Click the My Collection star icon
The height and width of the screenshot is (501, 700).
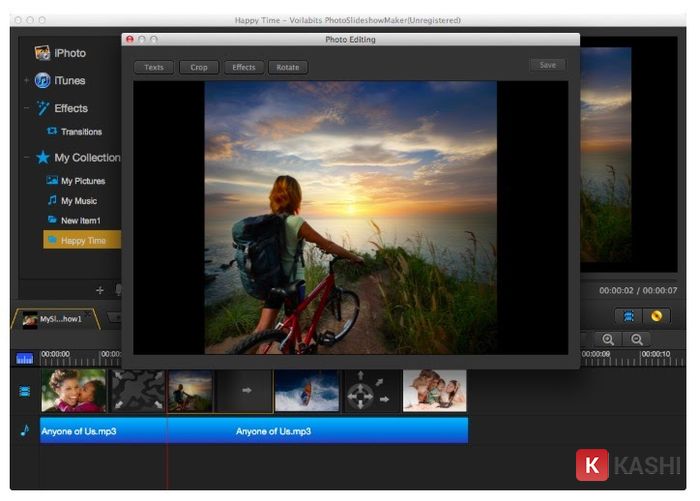click(x=43, y=158)
